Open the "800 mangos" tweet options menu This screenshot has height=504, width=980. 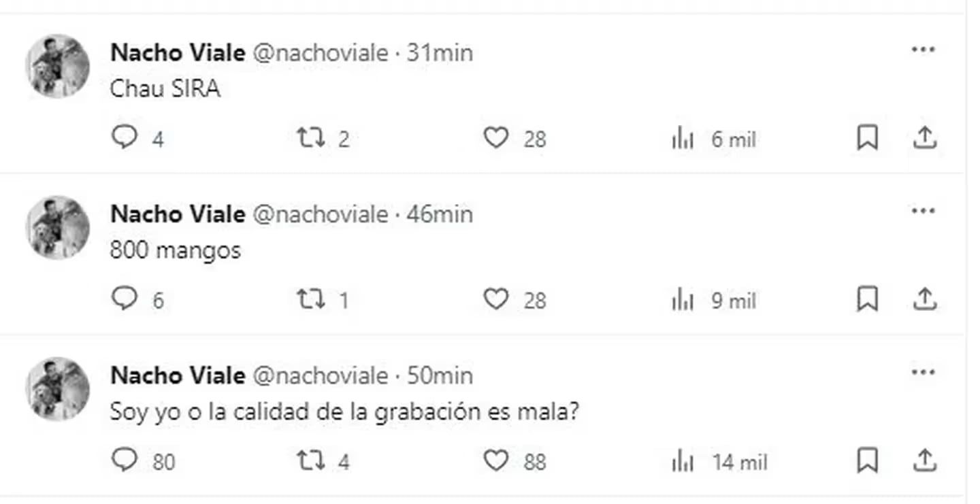click(x=923, y=210)
